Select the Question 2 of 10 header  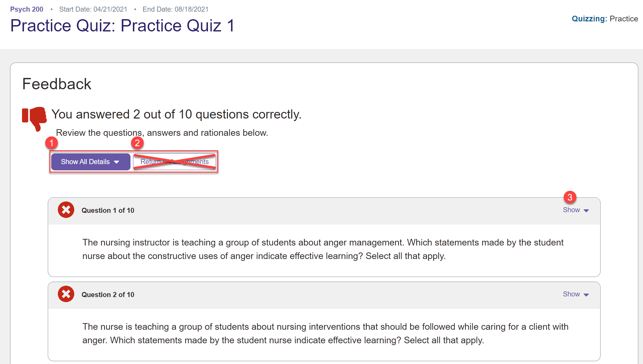(x=108, y=295)
